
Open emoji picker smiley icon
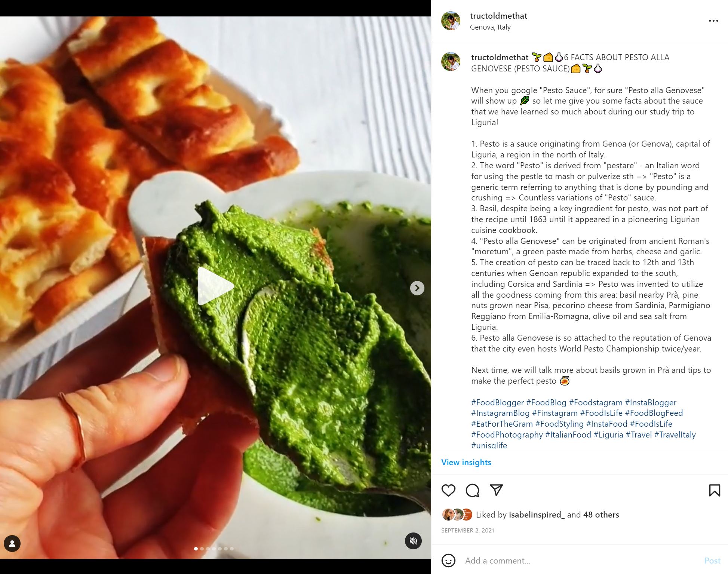(448, 561)
